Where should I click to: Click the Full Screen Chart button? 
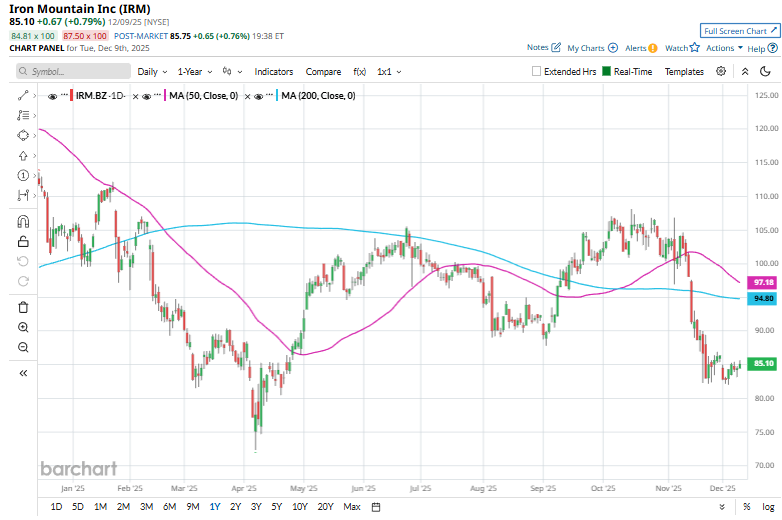738,31
